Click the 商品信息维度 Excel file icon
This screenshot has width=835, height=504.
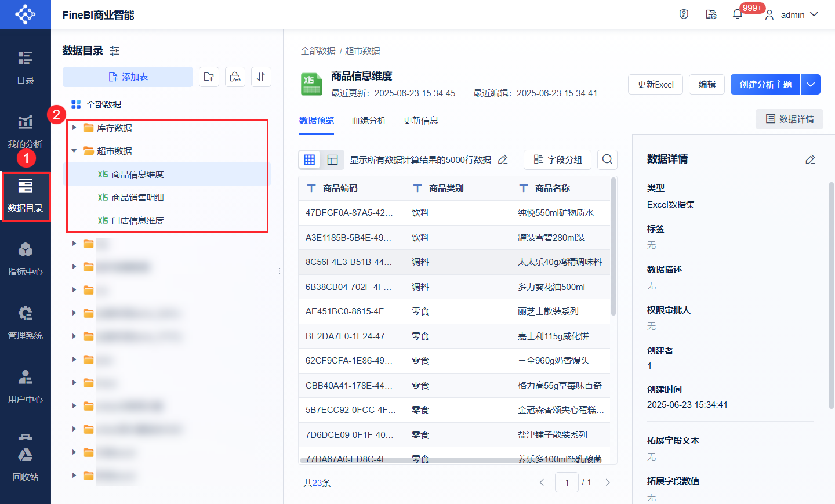pyautogui.click(x=312, y=84)
